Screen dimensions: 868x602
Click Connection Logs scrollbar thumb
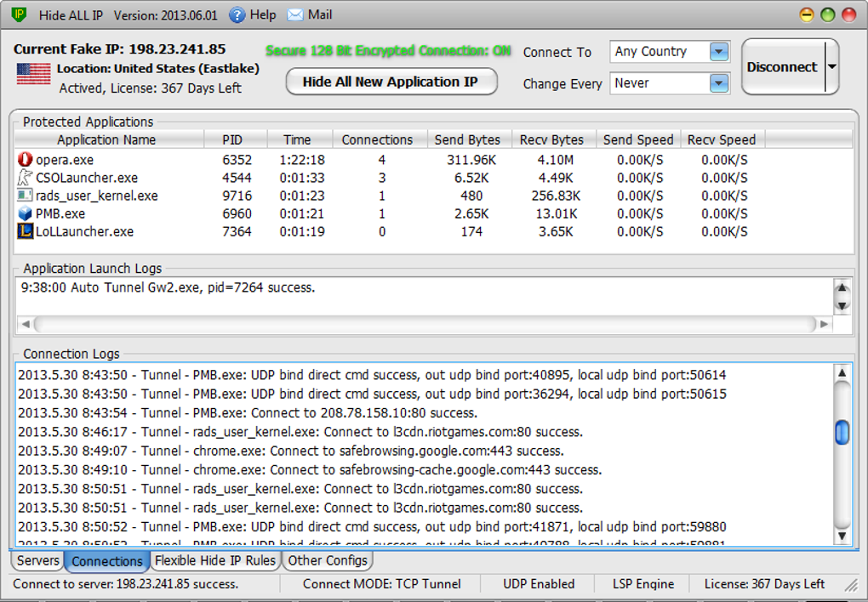click(842, 432)
